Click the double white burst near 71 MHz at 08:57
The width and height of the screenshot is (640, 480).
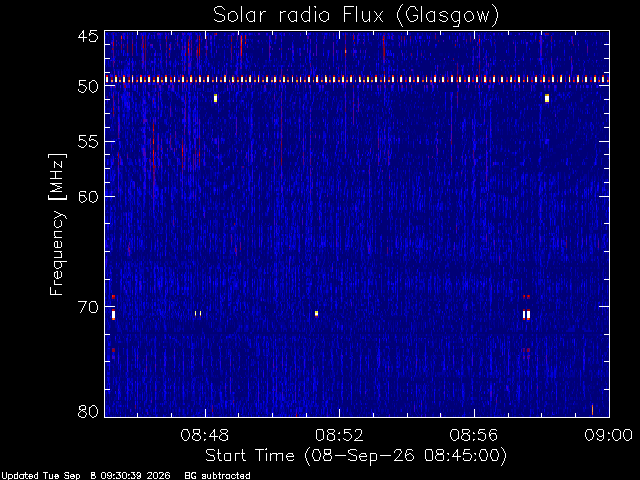(527, 315)
